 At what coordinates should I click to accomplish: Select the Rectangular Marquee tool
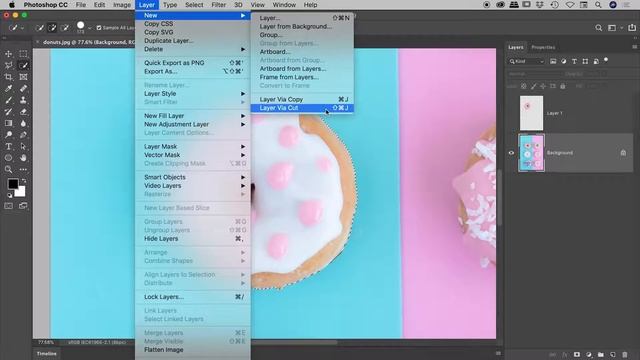coord(23,54)
